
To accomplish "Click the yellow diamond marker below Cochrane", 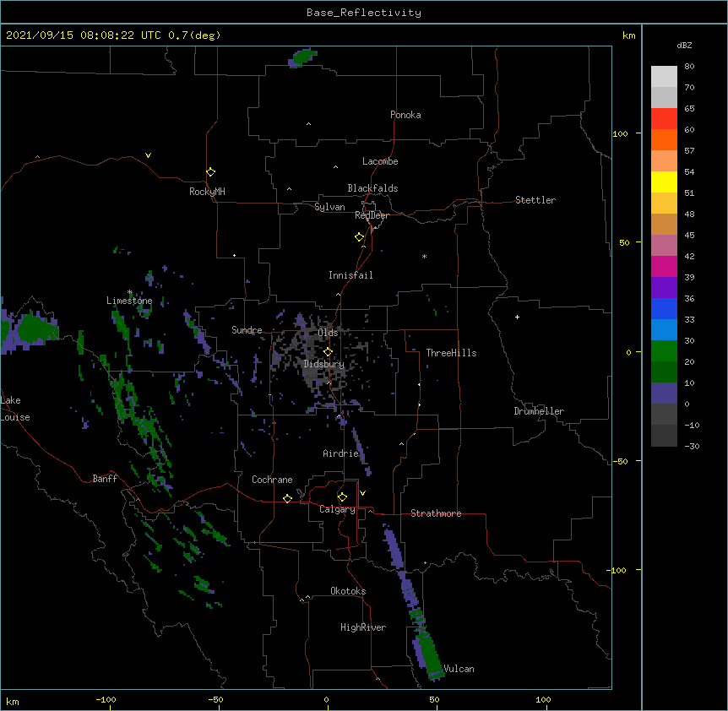I will (x=287, y=498).
